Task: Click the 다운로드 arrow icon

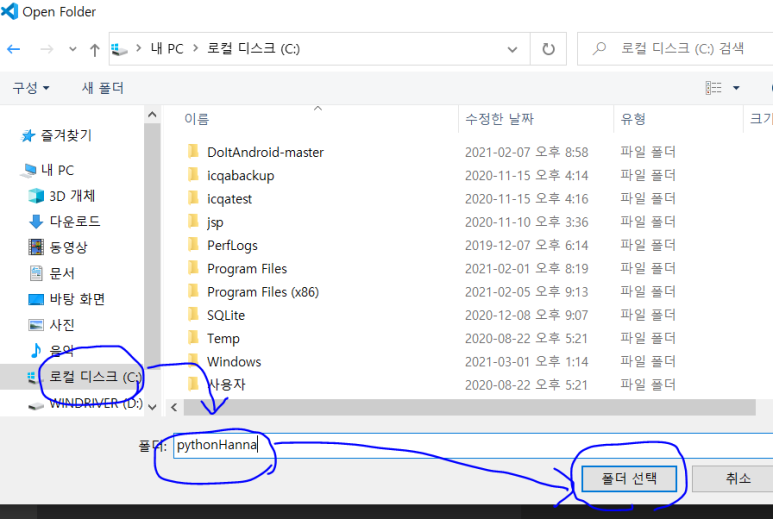Action: tap(36, 221)
